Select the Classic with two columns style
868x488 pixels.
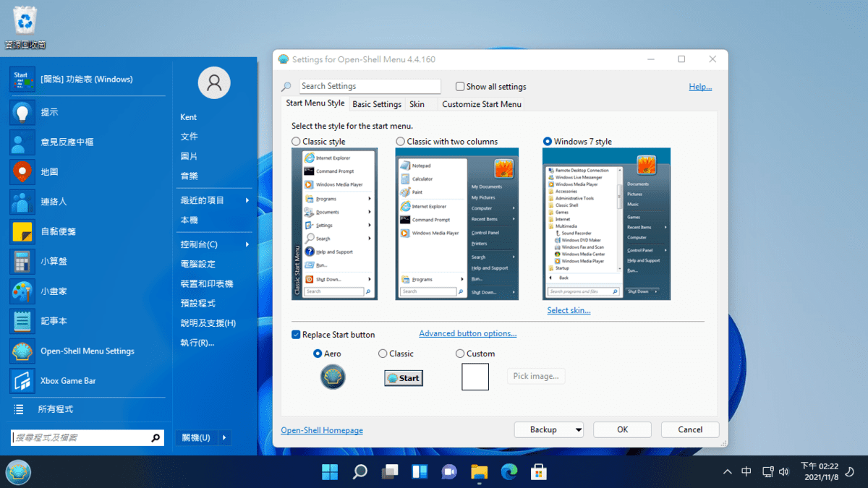pos(401,141)
